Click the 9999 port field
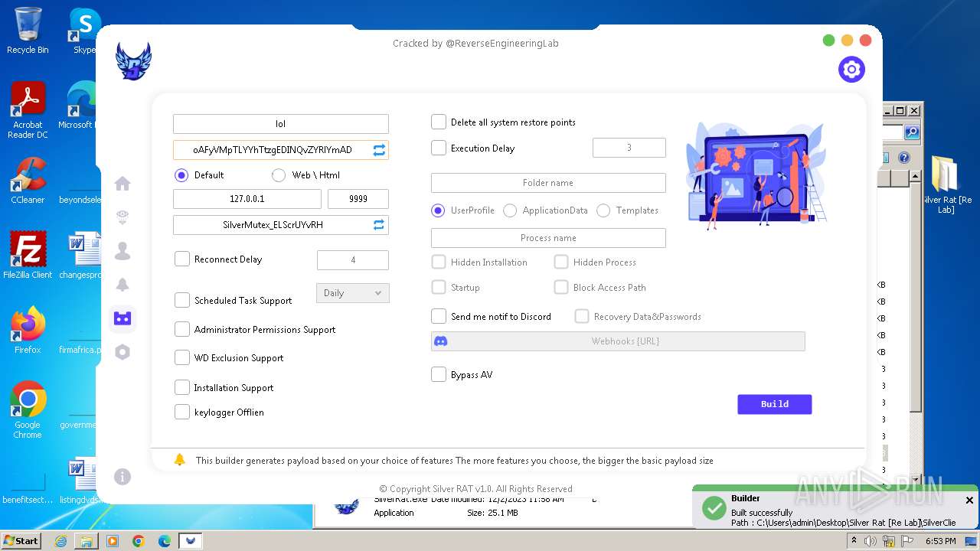 click(x=358, y=199)
